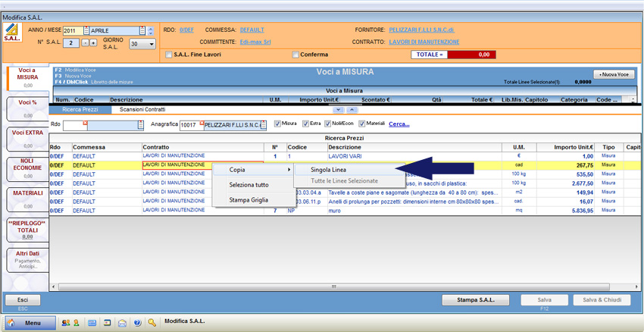Toggle the Conferma checkbox
This screenshot has width=644, height=332.
295,55
